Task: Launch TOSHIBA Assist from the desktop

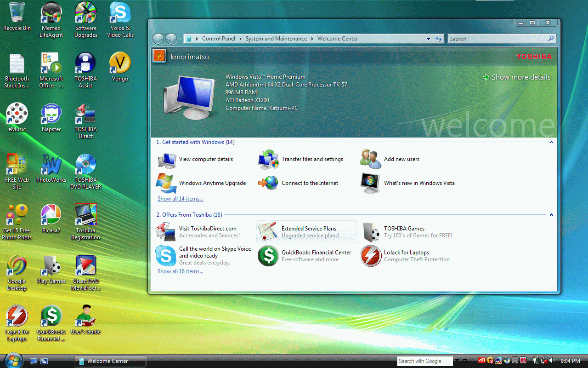Action: 86,70
